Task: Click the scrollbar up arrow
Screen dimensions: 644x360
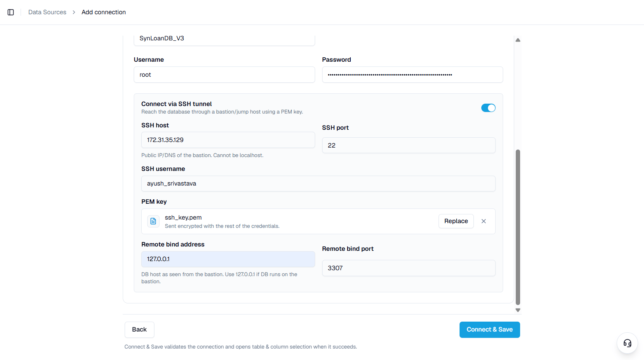Action: click(x=518, y=40)
